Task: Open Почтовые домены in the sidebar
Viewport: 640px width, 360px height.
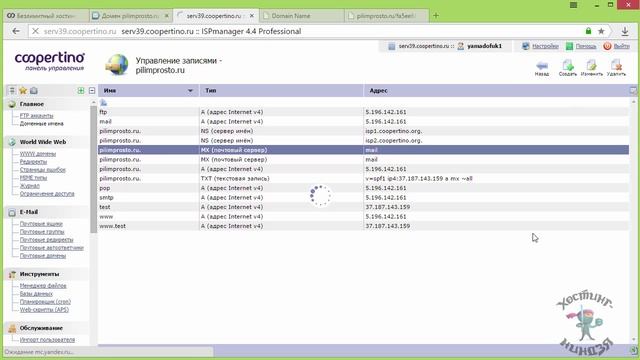Action: [x=43, y=256]
